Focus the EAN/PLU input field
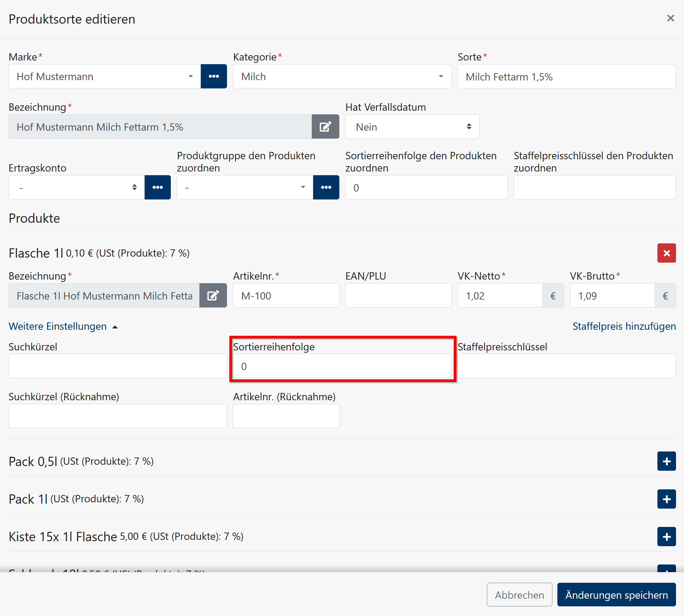The width and height of the screenshot is (684, 616). coord(398,296)
